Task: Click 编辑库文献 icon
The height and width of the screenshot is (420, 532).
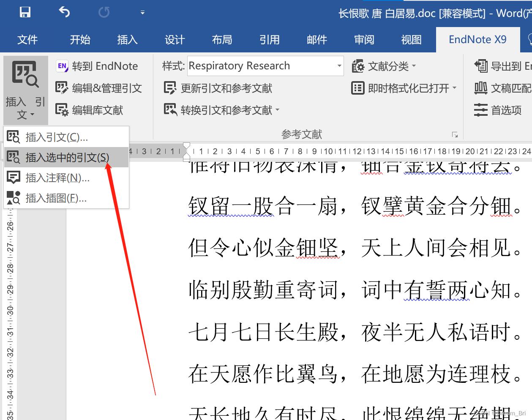Action: click(x=62, y=110)
